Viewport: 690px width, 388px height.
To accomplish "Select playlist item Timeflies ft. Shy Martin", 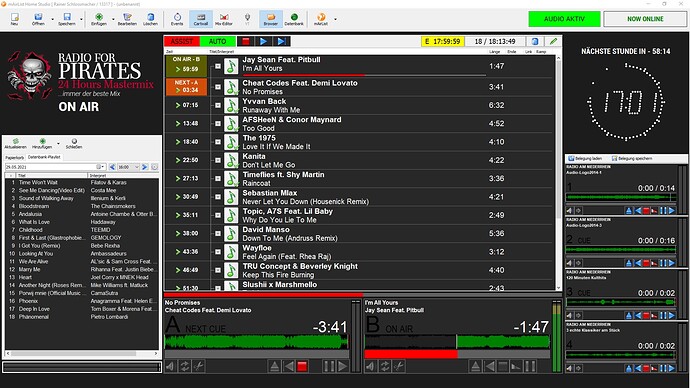I will click(x=359, y=179).
